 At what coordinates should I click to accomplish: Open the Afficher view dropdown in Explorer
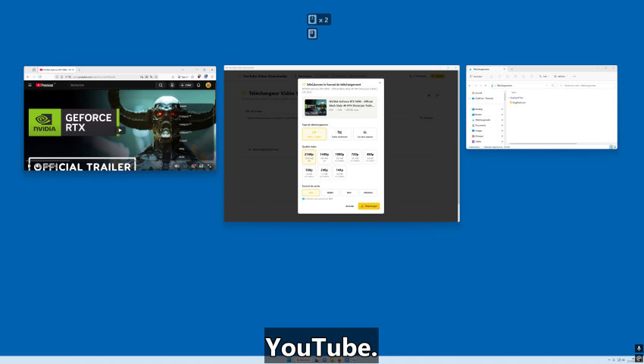click(x=560, y=77)
